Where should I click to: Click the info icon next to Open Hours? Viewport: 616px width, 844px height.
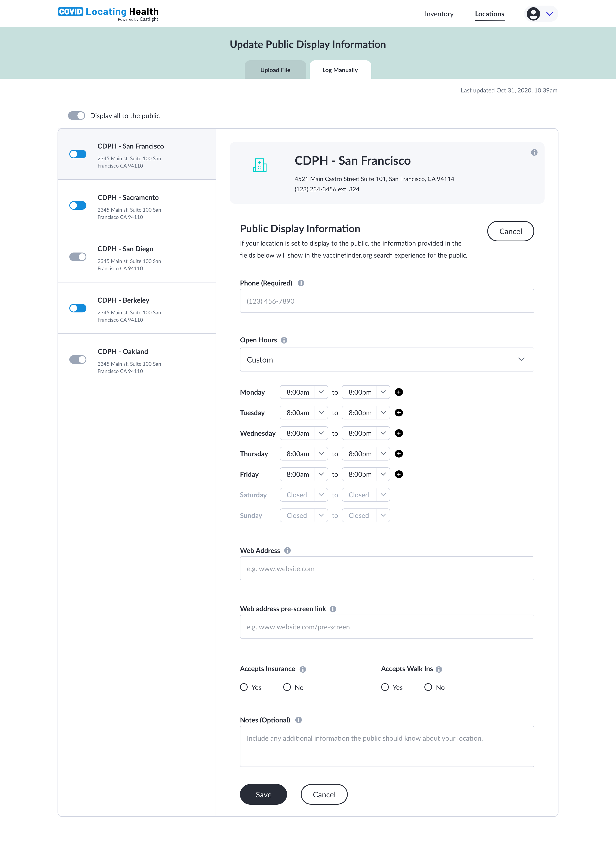pos(284,340)
